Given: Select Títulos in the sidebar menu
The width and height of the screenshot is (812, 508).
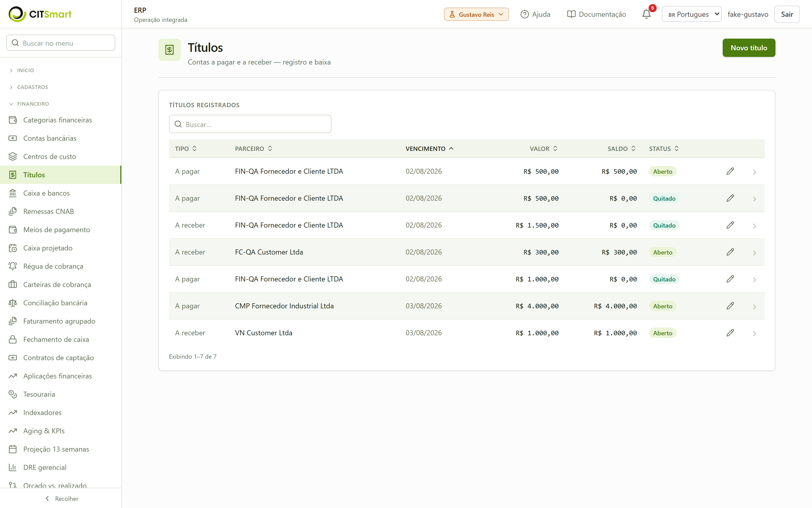Looking at the screenshot, I should click(61, 175).
